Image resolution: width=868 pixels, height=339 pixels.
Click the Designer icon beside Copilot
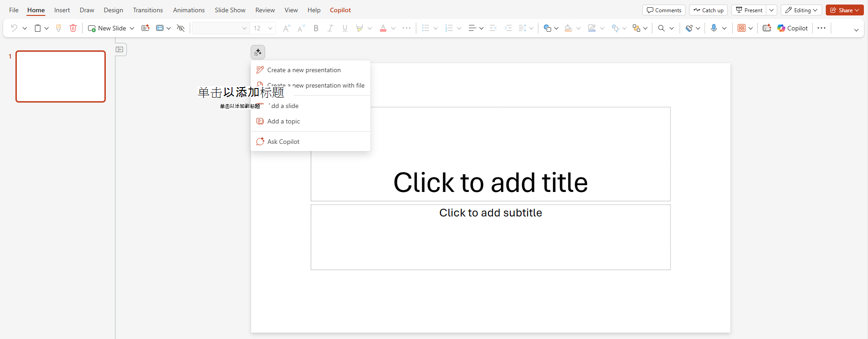(x=767, y=28)
